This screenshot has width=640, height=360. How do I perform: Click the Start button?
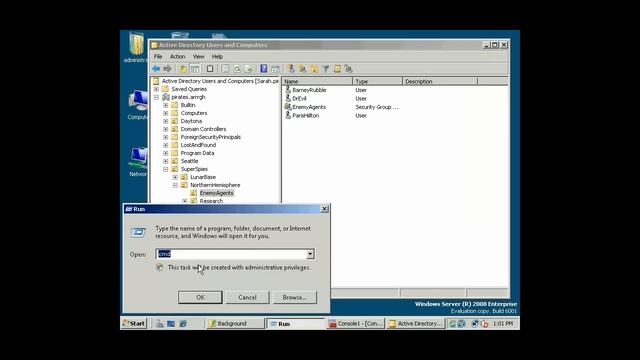click(134, 323)
